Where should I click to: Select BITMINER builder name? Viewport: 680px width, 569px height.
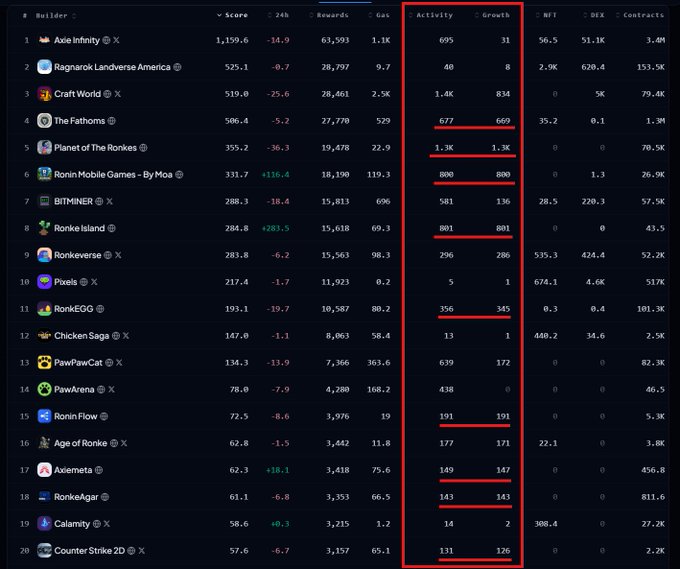point(73,202)
